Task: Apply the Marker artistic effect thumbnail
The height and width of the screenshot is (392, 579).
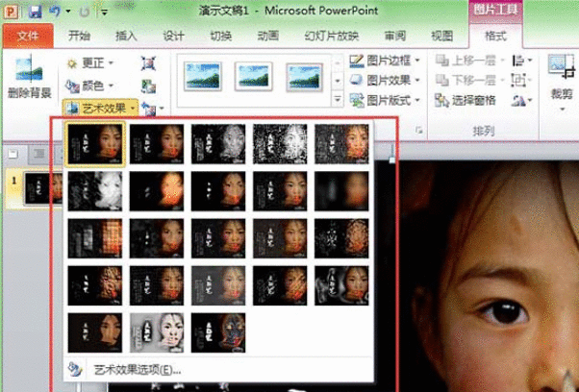Action: (x=157, y=144)
